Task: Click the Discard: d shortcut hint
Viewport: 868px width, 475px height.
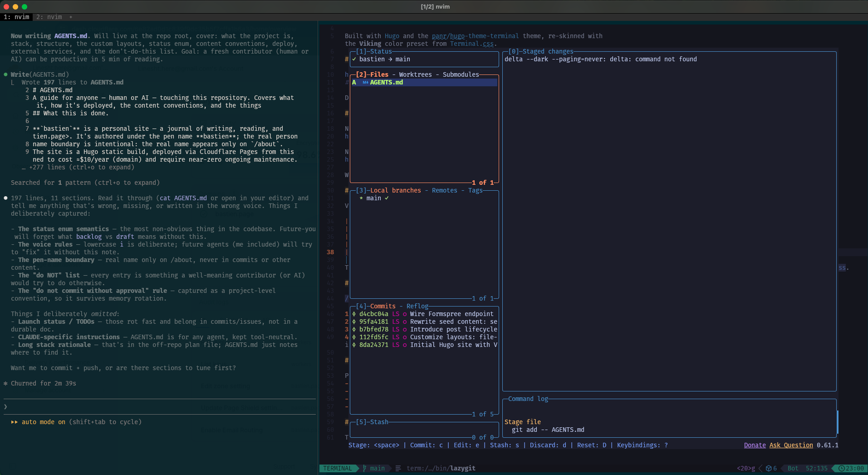Action: coord(548,445)
